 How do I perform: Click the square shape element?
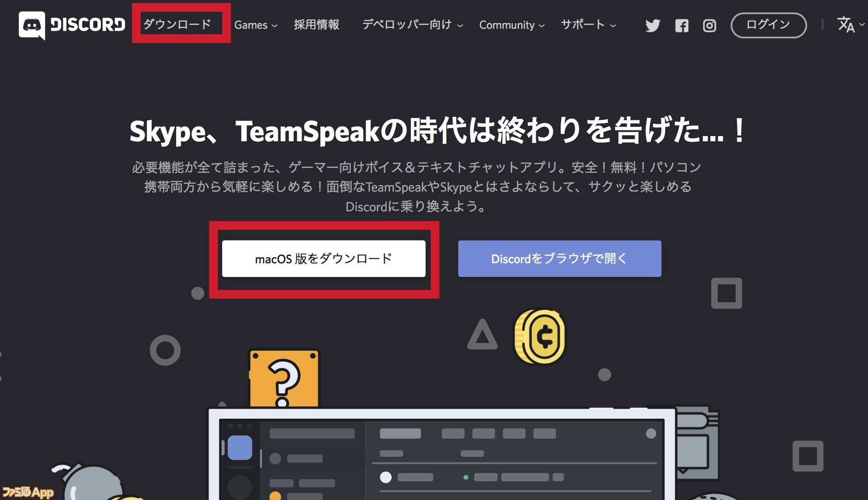coord(727,293)
